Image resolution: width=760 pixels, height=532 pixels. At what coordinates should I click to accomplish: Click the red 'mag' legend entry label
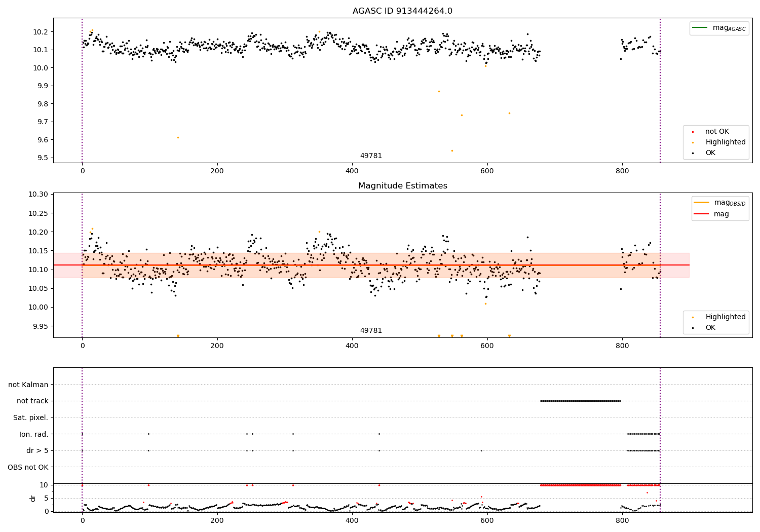[721, 214]
